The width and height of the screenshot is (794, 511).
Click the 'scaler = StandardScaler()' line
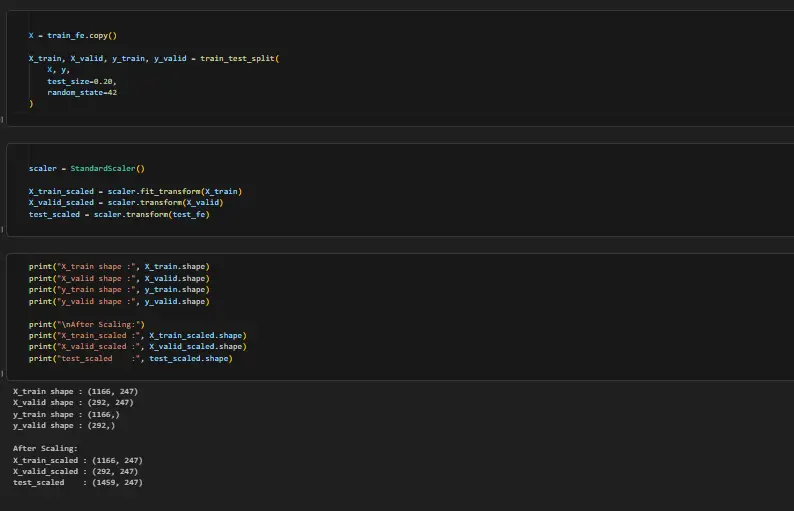[x=87, y=168]
